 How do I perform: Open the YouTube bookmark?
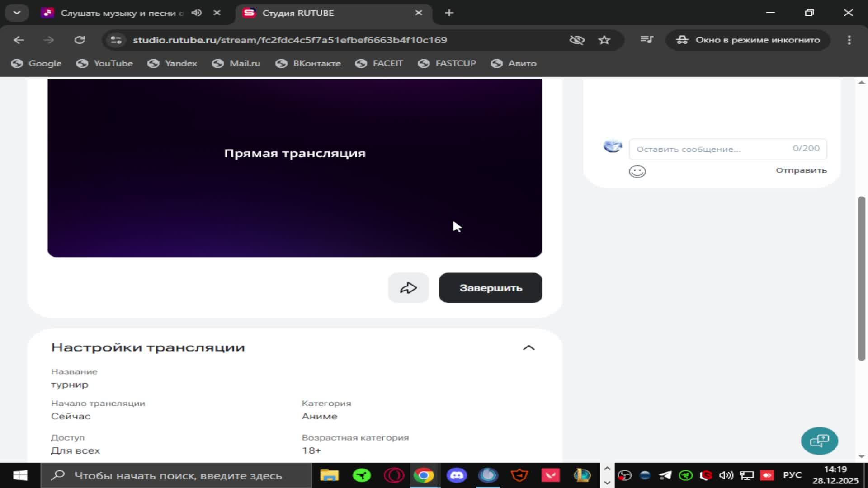coord(104,63)
